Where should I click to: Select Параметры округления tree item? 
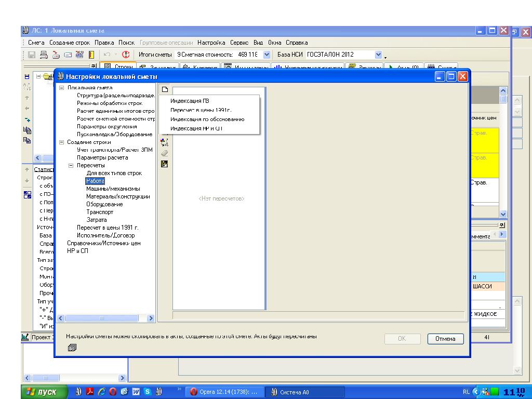pyautogui.click(x=107, y=127)
